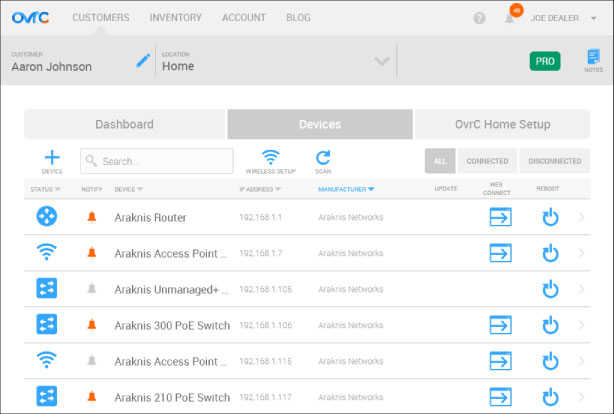614x414 pixels.
Task: Add a device with plus icon
Action: click(52, 162)
